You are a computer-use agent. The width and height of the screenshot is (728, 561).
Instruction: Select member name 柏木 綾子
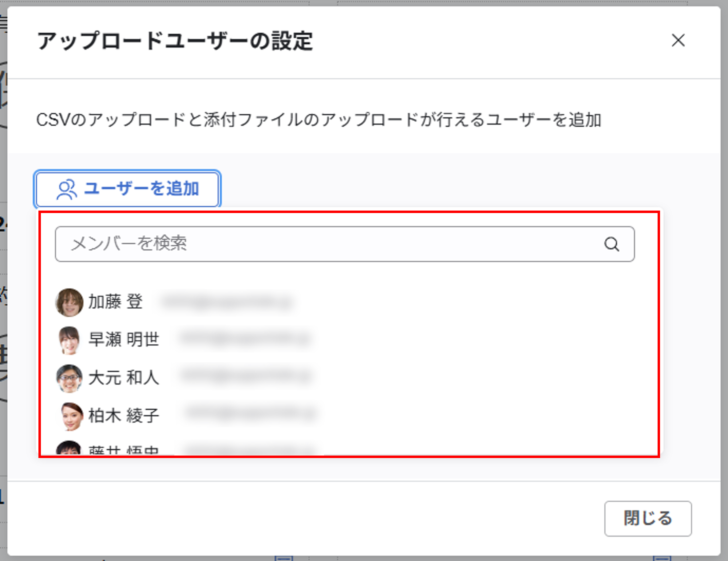pos(124,416)
